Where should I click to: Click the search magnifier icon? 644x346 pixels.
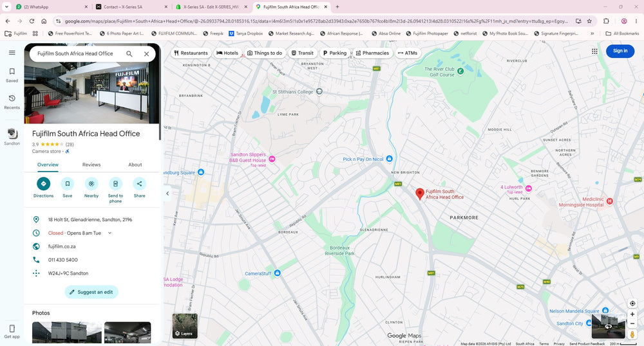[129, 54]
